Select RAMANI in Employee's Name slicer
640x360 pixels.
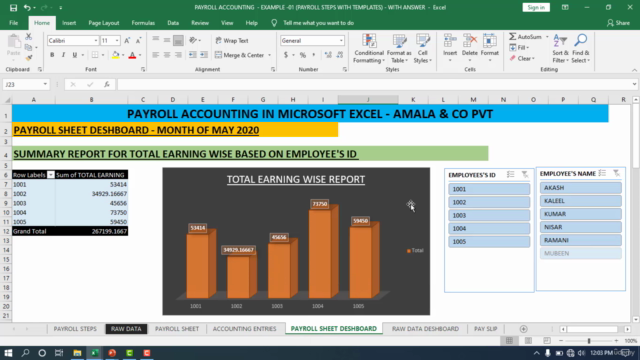coord(581,240)
